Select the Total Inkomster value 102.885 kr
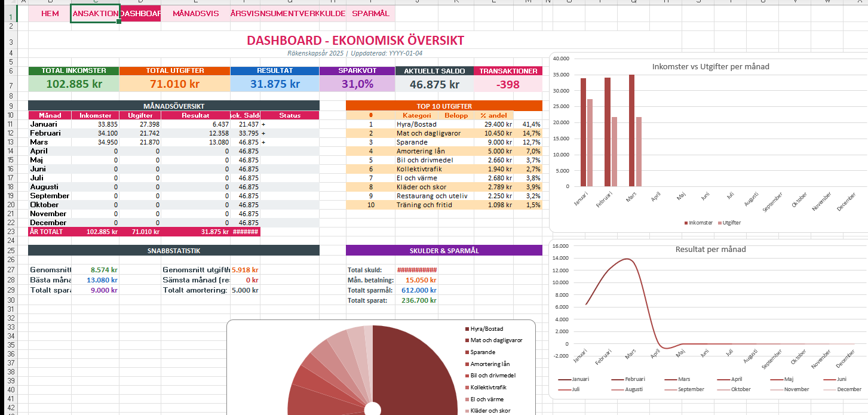Viewport: 868px width, 415px height. click(x=73, y=84)
